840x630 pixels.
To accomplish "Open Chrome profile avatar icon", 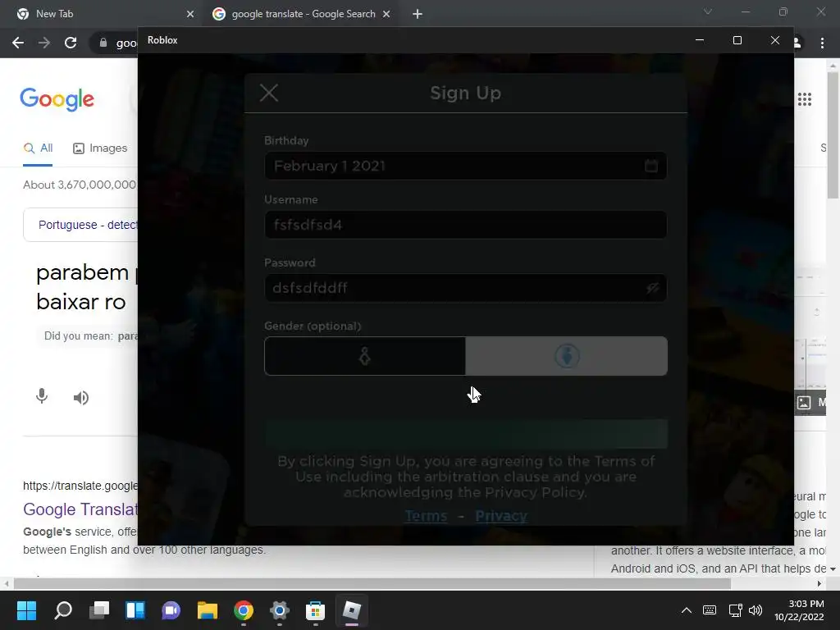I will (797, 43).
